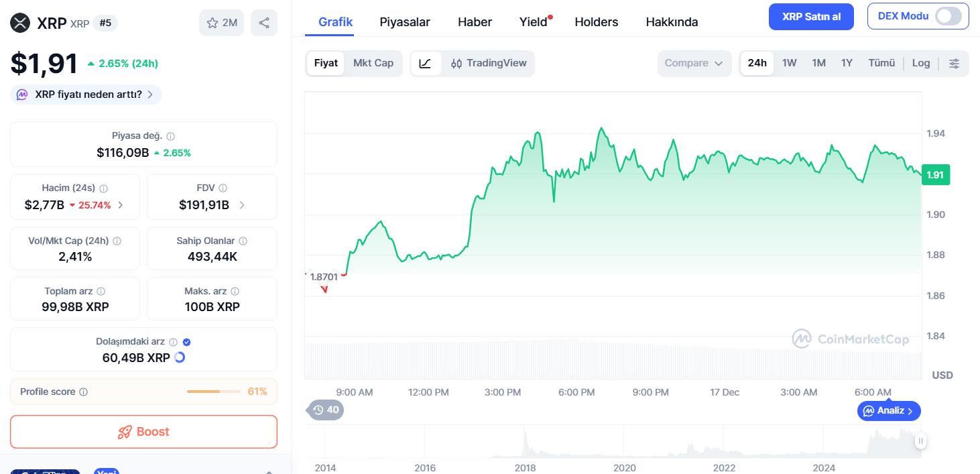Click info icon next to Vol/Mkt Cap (24h)

pyautogui.click(x=117, y=241)
